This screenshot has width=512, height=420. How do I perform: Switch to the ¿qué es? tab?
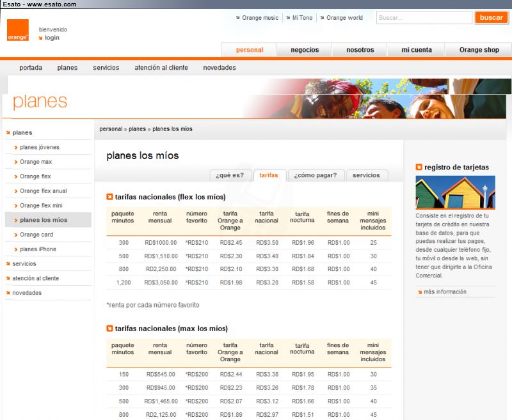(x=231, y=175)
